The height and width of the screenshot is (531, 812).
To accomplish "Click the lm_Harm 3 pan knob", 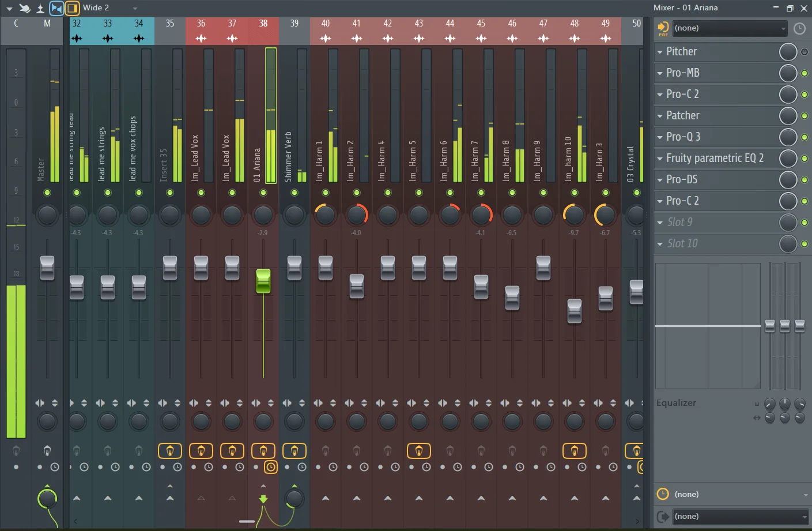I will click(606, 215).
